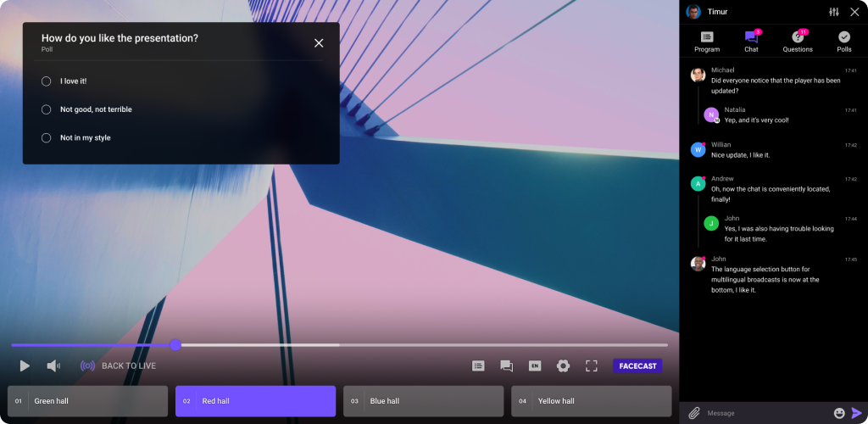Screen dimensions: 868x424
Task: Click the 17:45 timestamp
Action: pyautogui.click(x=851, y=259)
